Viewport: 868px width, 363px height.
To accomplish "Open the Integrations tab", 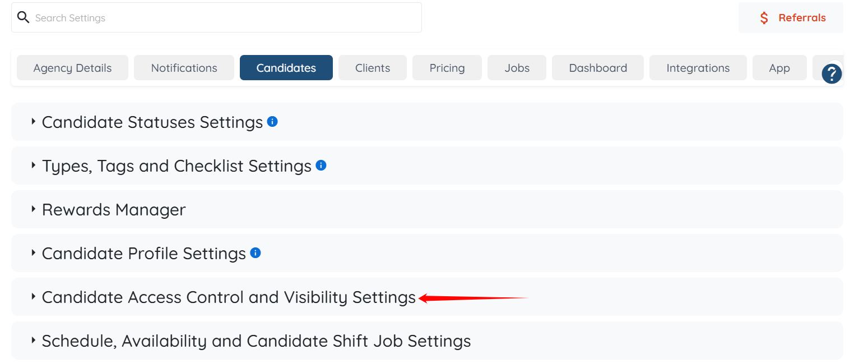I will [698, 68].
